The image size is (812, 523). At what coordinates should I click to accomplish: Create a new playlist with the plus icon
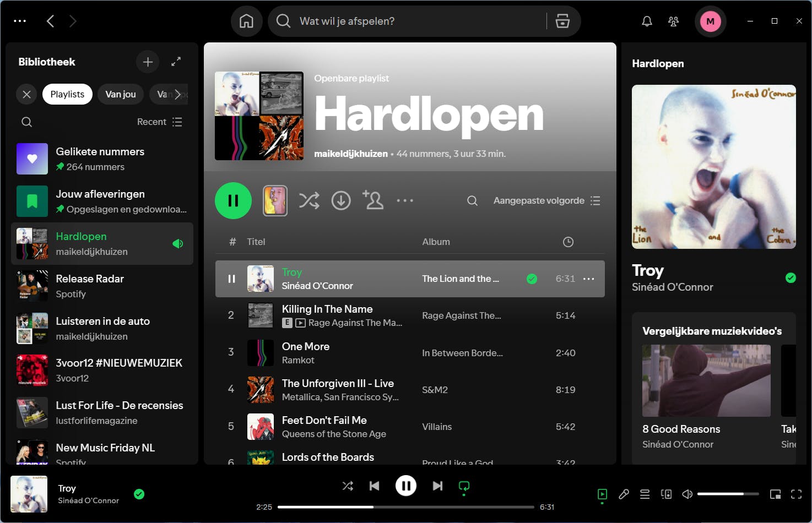tap(148, 62)
